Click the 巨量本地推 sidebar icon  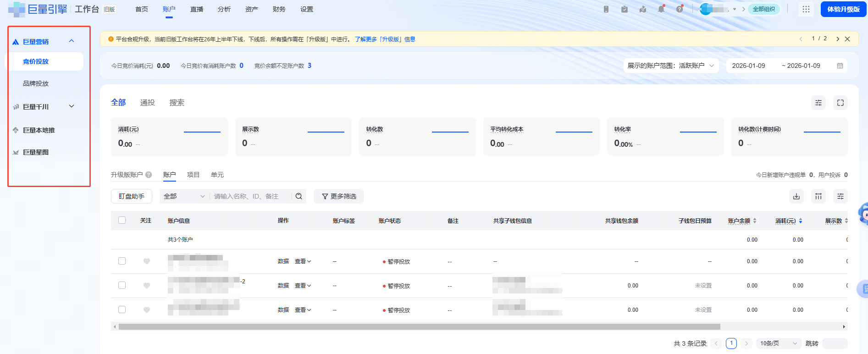coord(16,130)
